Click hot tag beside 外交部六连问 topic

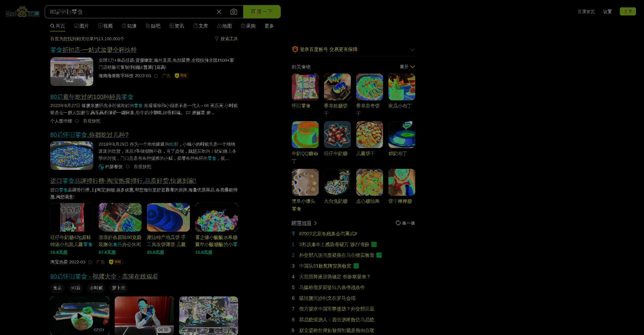tap(379, 255)
